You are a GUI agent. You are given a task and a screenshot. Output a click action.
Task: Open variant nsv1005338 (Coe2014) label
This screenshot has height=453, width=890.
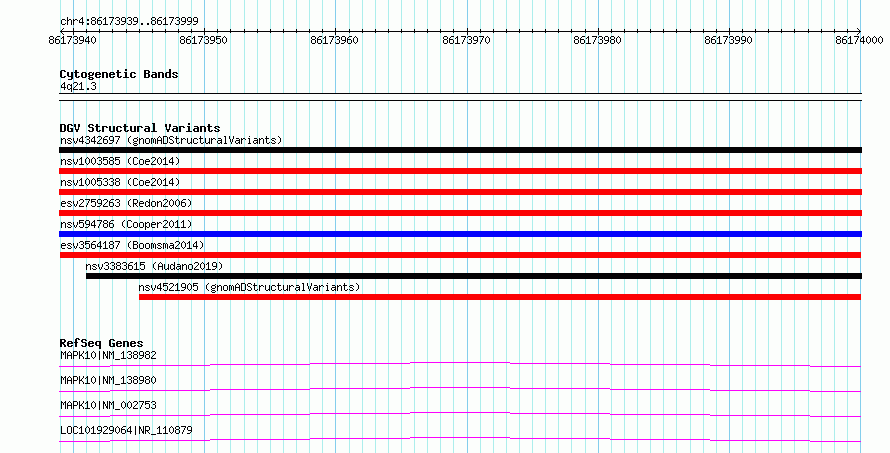tap(120, 182)
